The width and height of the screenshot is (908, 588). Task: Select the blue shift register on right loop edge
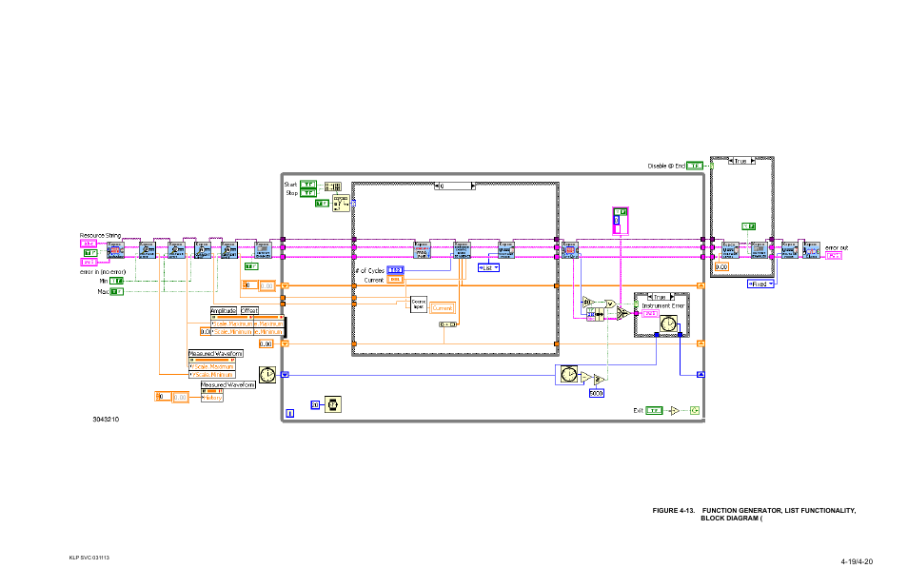tap(701, 375)
